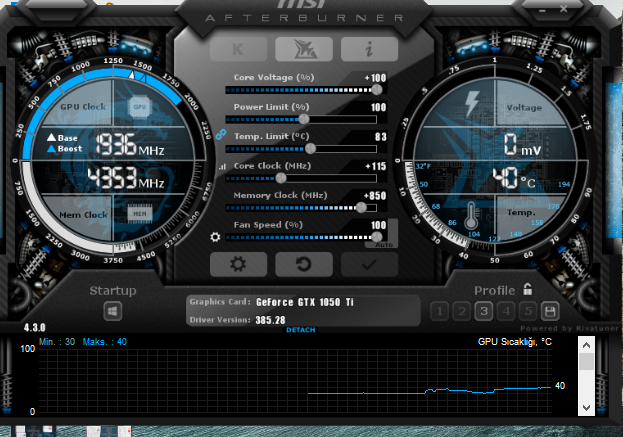This screenshot has width=623, height=437.
Task: Click the 0 mV voltage reading
Action: [x=522, y=144]
